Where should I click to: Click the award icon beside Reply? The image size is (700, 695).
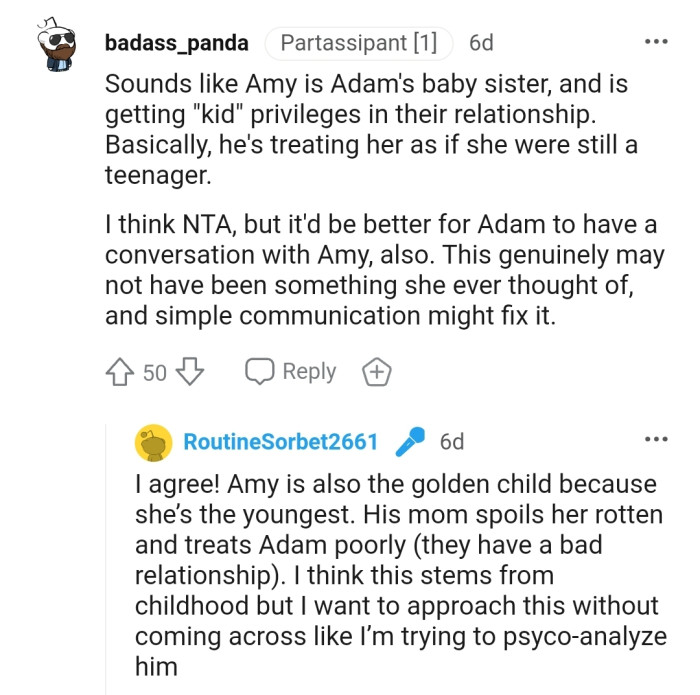376,373
